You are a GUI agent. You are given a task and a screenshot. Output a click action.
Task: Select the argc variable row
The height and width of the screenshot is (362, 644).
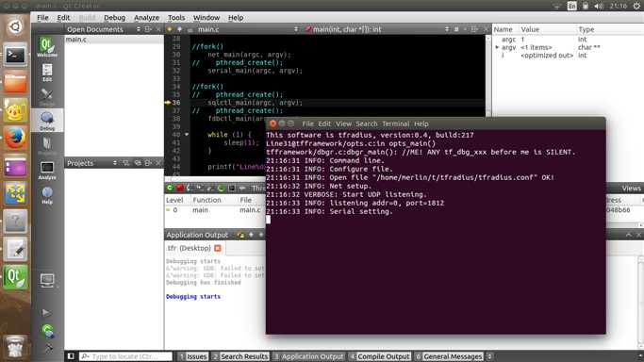pos(568,40)
